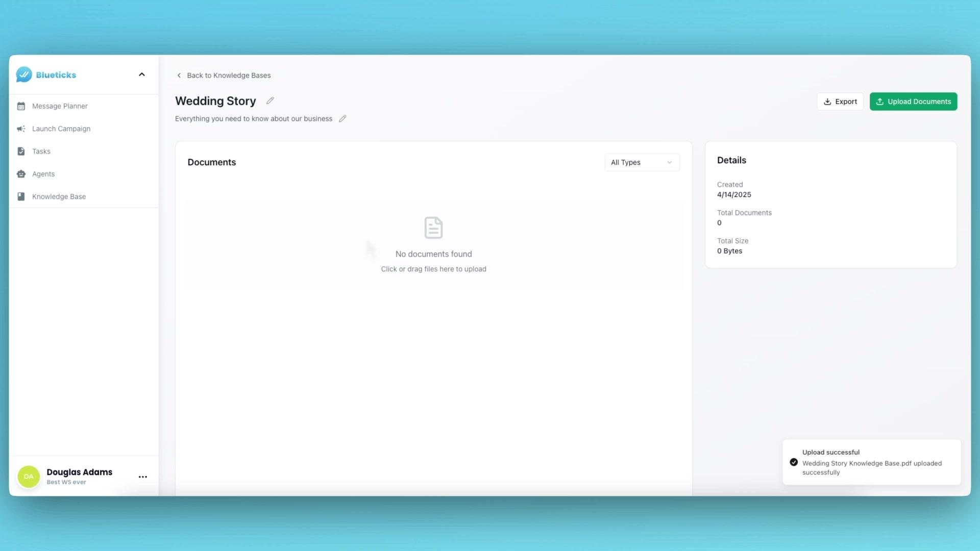Go to Knowledge Base menu item
Image resolution: width=980 pixels, height=551 pixels.
tap(59, 196)
